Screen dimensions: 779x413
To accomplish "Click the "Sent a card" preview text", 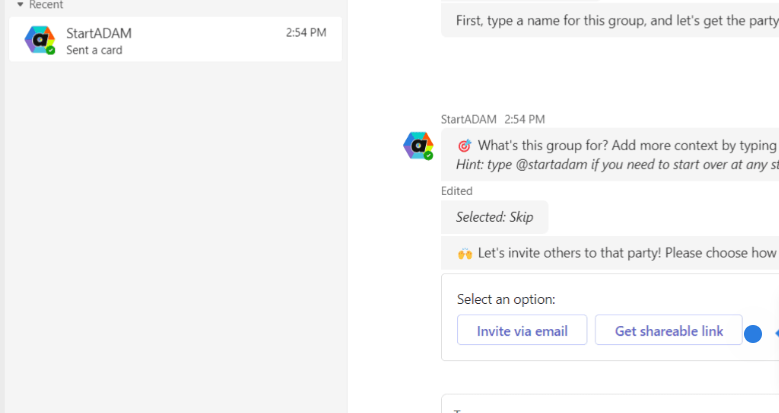I will 94,50.
